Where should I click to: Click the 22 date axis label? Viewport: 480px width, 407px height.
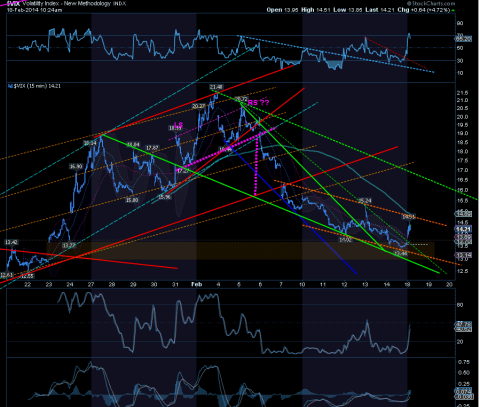(28, 285)
